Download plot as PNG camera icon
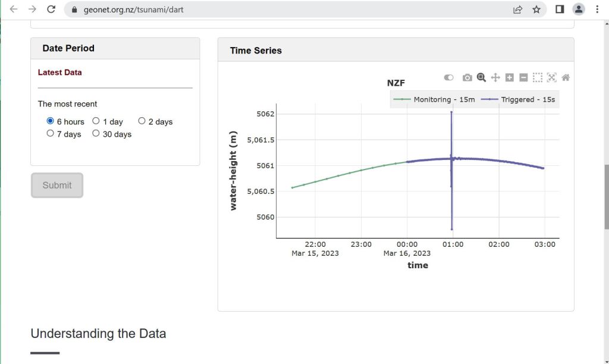The height and width of the screenshot is (364, 609). tap(467, 78)
